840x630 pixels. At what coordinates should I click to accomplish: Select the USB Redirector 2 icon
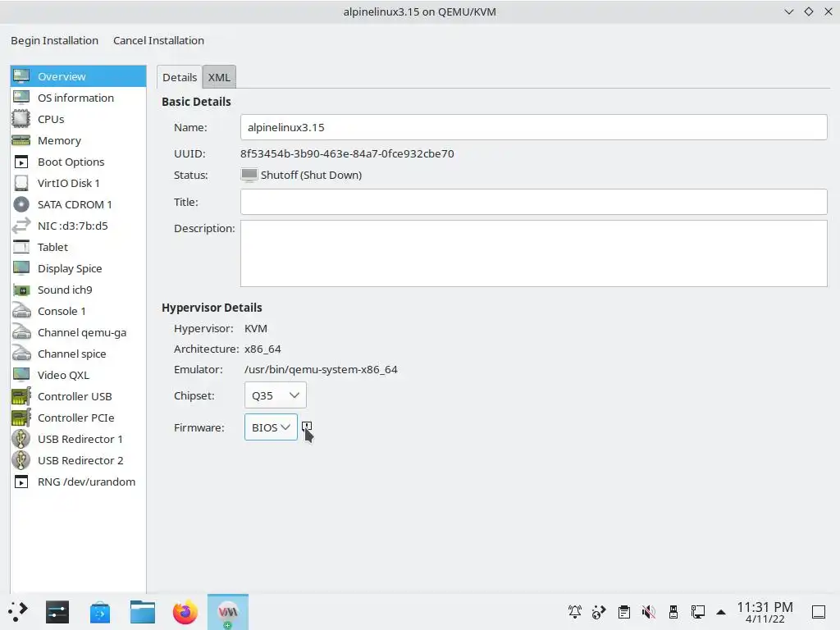click(21, 461)
